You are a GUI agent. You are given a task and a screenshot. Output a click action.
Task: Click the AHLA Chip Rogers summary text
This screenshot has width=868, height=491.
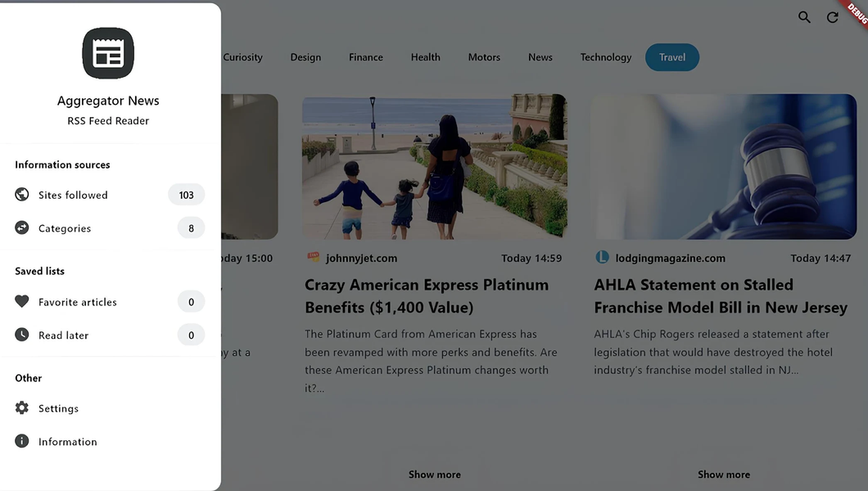point(713,352)
